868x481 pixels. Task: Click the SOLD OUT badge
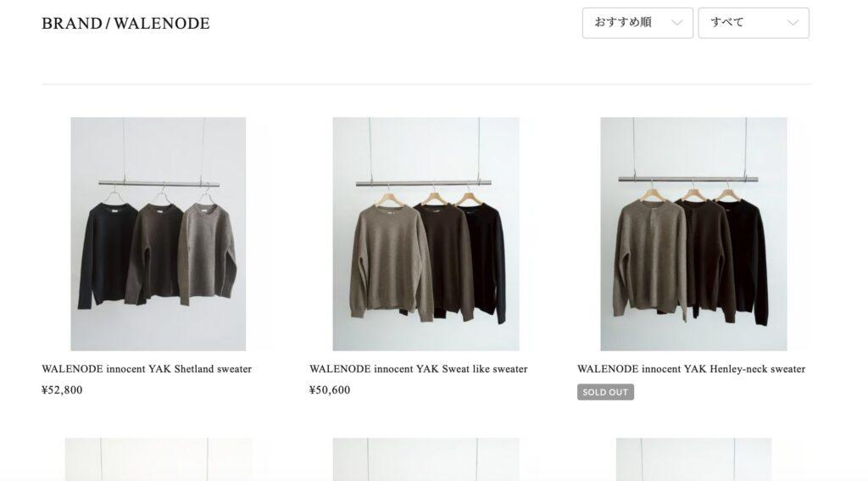605,392
